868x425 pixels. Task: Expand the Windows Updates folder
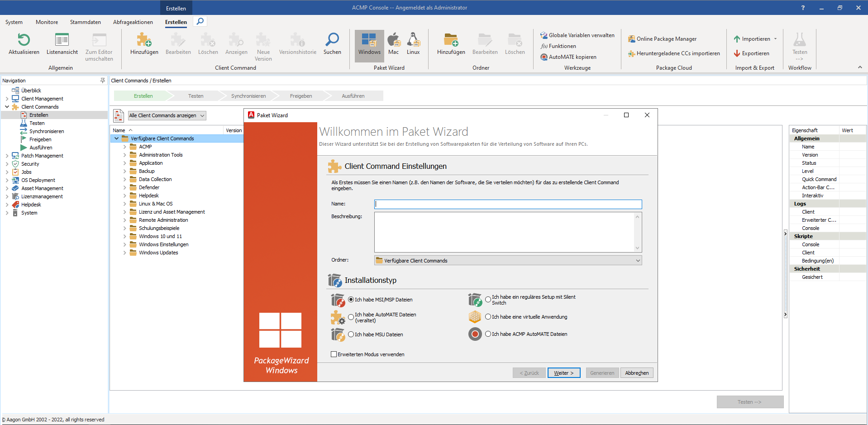[125, 253]
